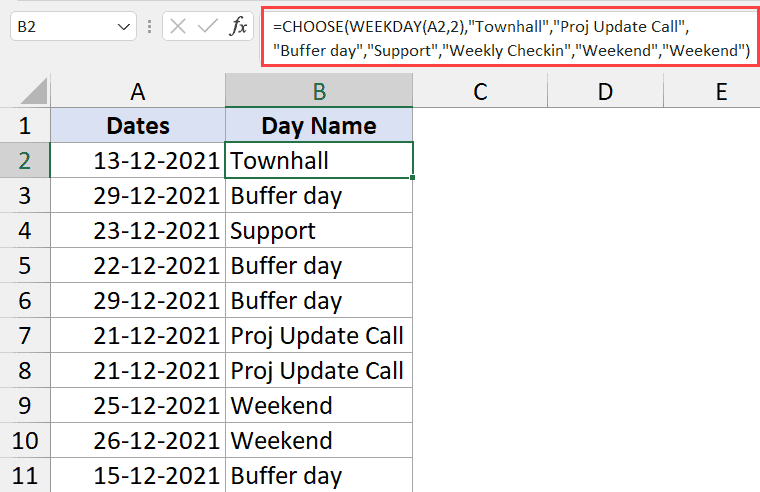
Task: Select row 7 header
Action: tap(25, 336)
